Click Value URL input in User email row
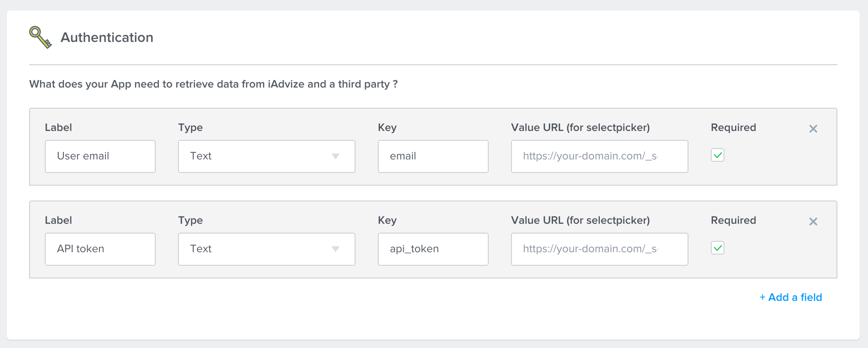 click(x=599, y=156)
